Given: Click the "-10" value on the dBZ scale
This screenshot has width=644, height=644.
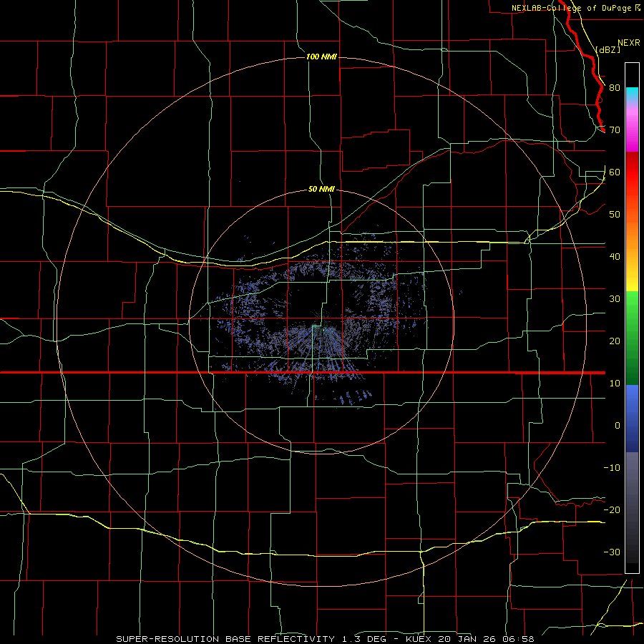Looking at the screenshot, I should [612, 468].
